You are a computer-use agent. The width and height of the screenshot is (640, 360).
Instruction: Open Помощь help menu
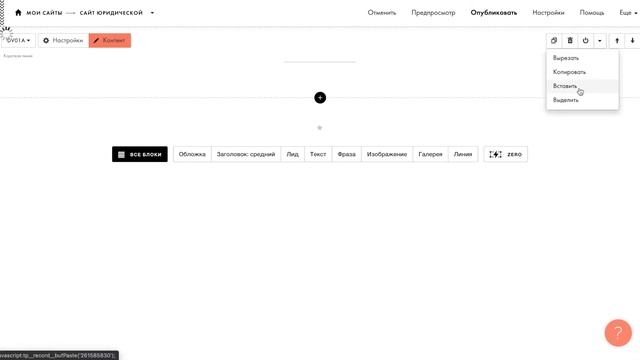[591, 13]
